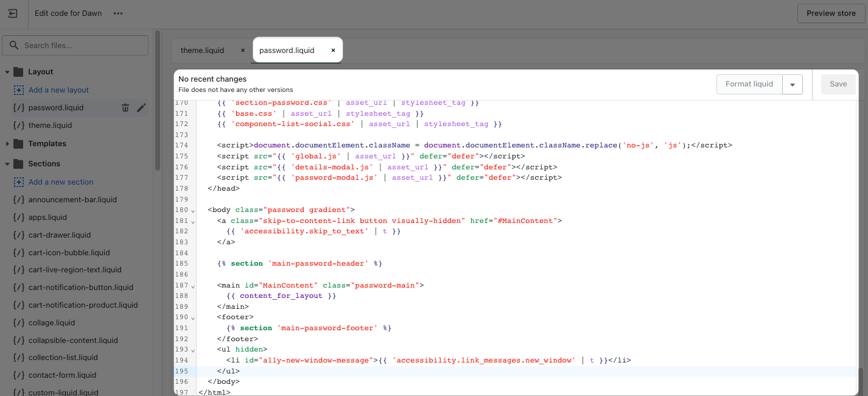Click 'main-password-footer' in the code

pos(326,328)
